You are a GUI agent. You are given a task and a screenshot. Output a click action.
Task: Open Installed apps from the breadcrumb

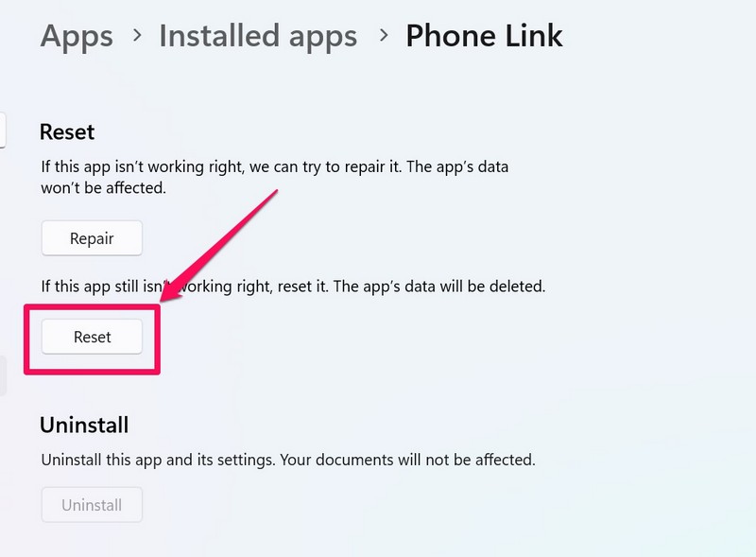click(258, 36)
